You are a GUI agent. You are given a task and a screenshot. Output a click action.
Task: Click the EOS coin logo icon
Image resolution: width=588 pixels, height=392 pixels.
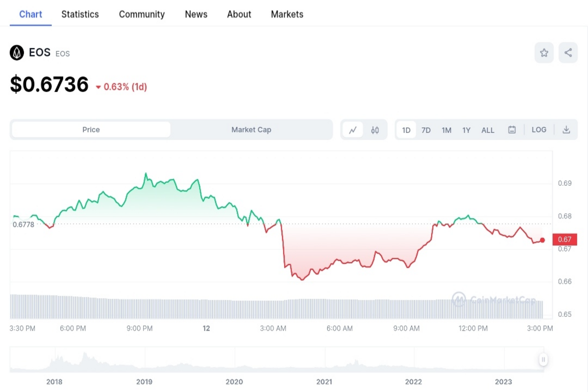pos(17,53)
